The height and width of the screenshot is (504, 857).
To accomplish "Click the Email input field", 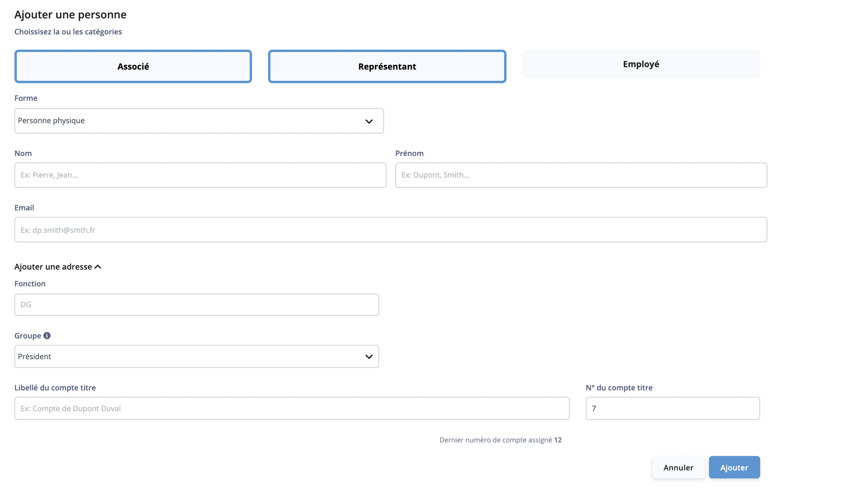I will (x=390, y=230).
